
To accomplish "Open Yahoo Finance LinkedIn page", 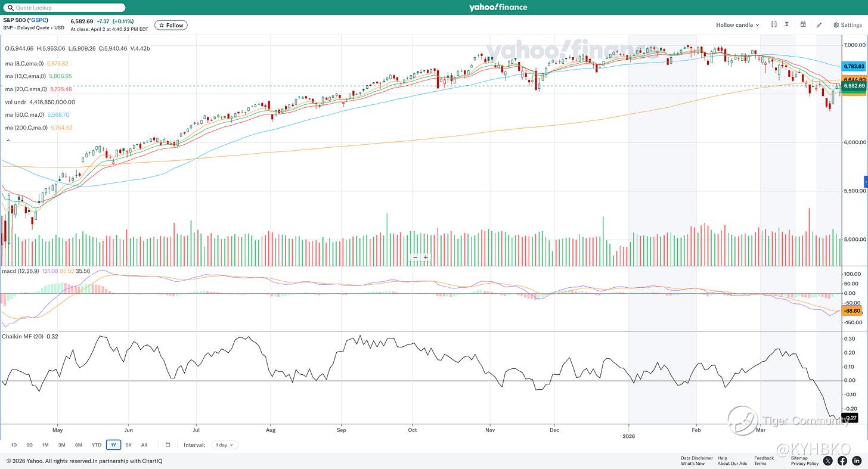I will [x=857, y=461].
